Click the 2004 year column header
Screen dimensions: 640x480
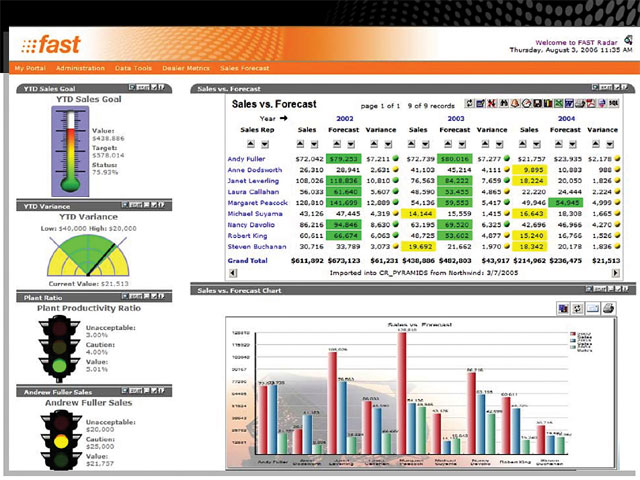(x=567, y=118)
